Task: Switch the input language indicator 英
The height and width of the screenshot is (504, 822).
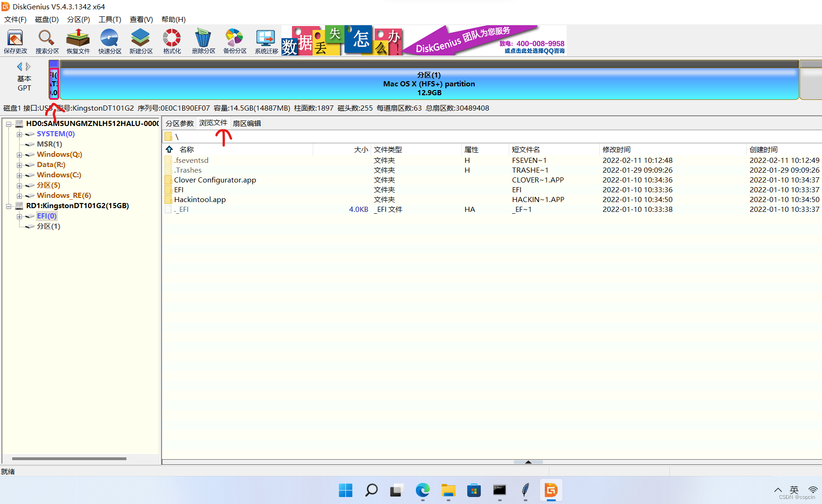Action: (x=794, y=490)
